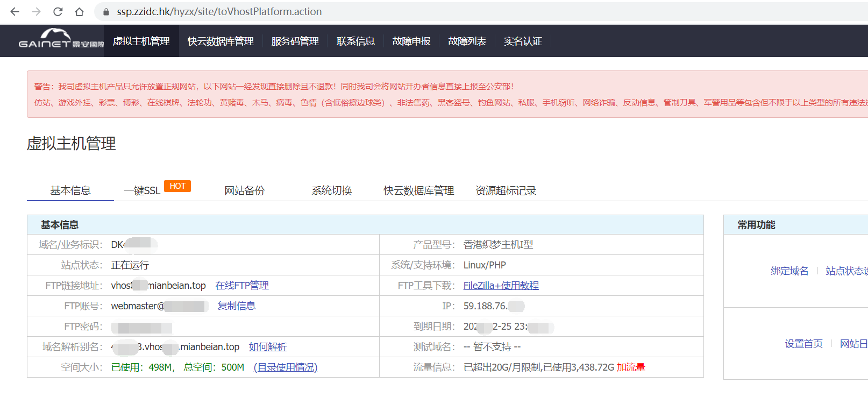Click the site security lock icon
The height and width of the screenshot is (404, 868).
tap(106, 12)
